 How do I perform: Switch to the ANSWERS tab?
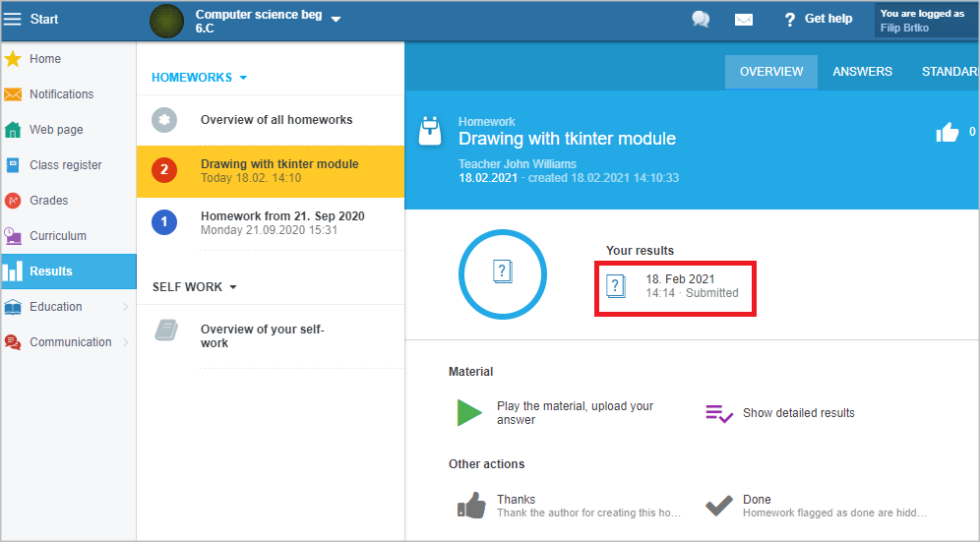pyautogui.click(x=862, y=72)
